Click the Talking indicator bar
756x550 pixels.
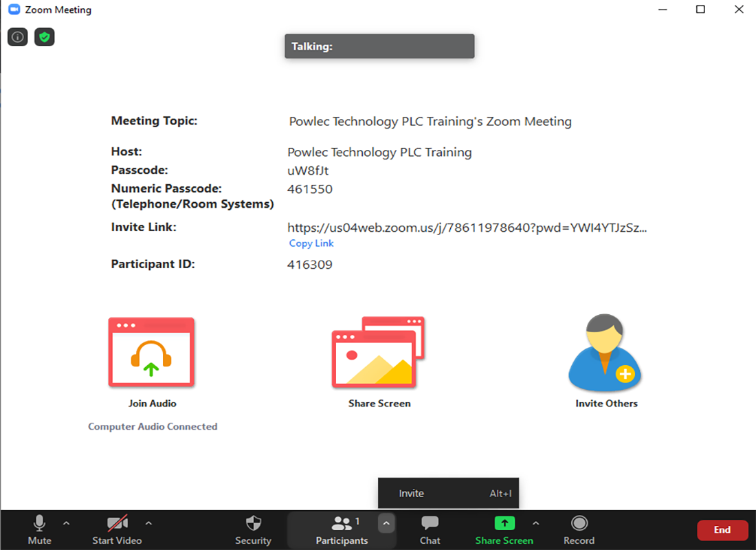coord(379,46)
